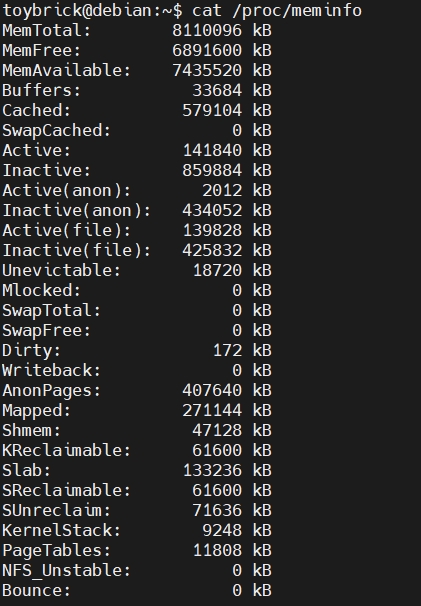Click the Inactive(file) value 425832
This screenshot has width=421, height=606.
pos(212,251)
